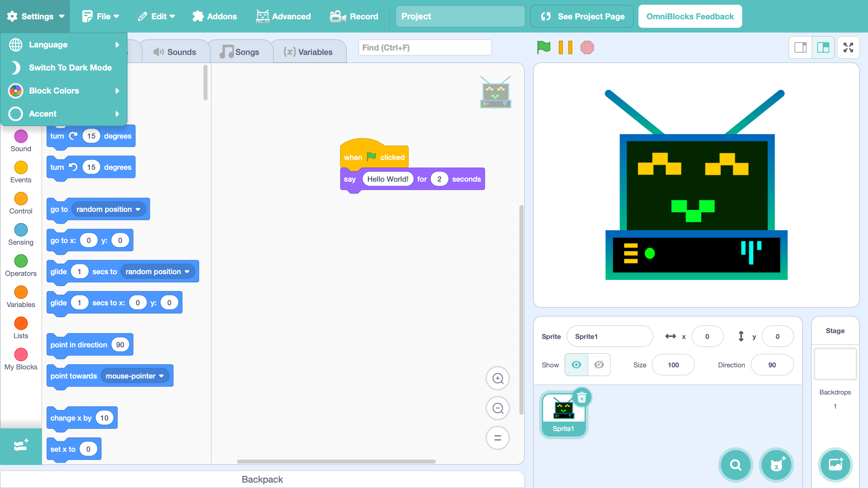Click See Project Page button

(x=582, y=16)
